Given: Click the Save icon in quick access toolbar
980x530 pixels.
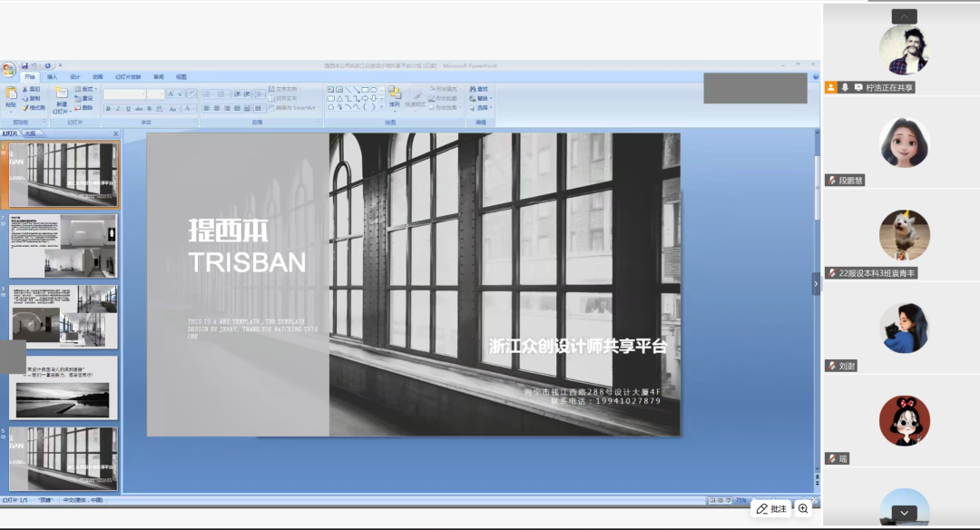Looking at the screenshot, I should coord(24,65).
